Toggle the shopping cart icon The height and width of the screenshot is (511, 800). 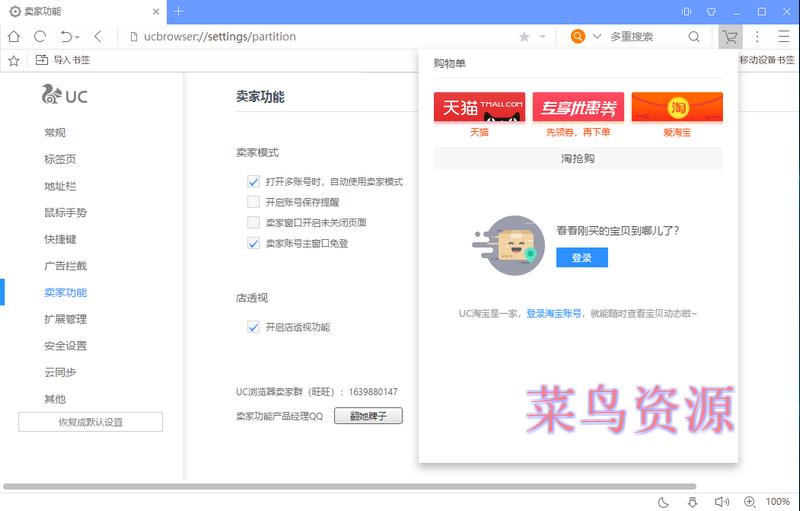[x=730, y=37]
